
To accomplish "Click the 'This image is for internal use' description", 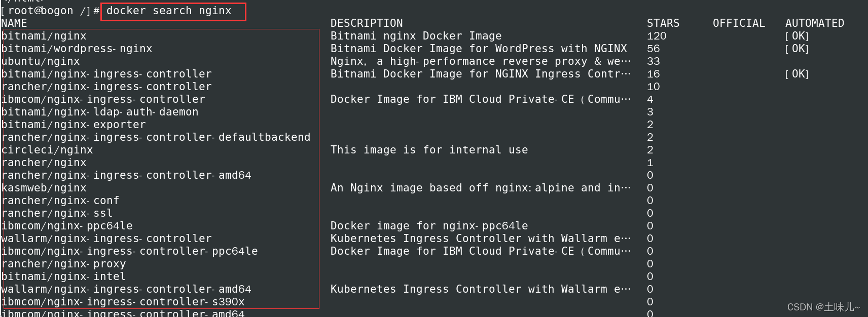I will coord(429,150).
